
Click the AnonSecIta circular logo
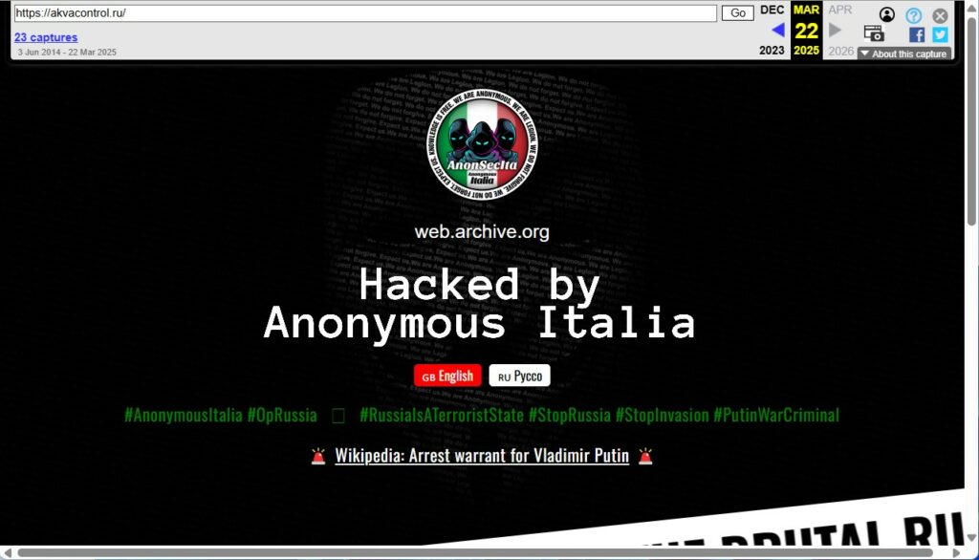482,144
